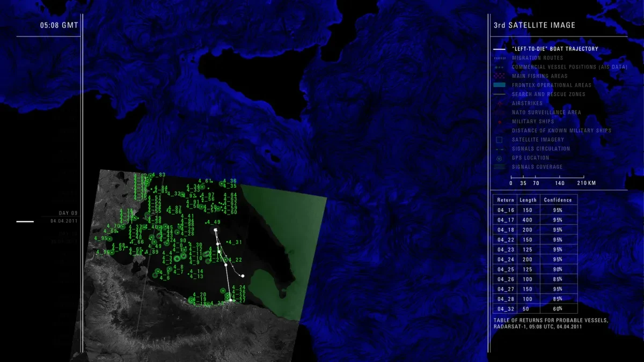Click the Frontex Operational Areas teal swatch

[499, 85]
